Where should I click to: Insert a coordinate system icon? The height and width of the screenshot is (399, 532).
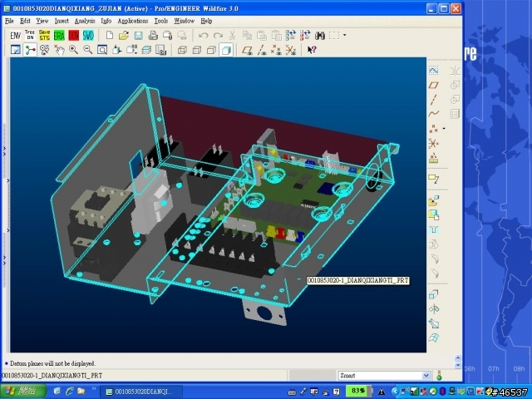point(434,144)
